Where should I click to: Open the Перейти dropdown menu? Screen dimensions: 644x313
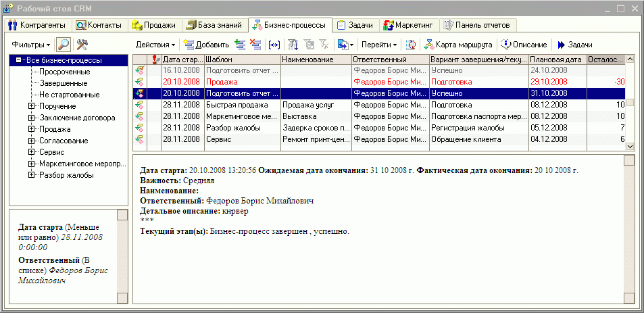point(379,45)
